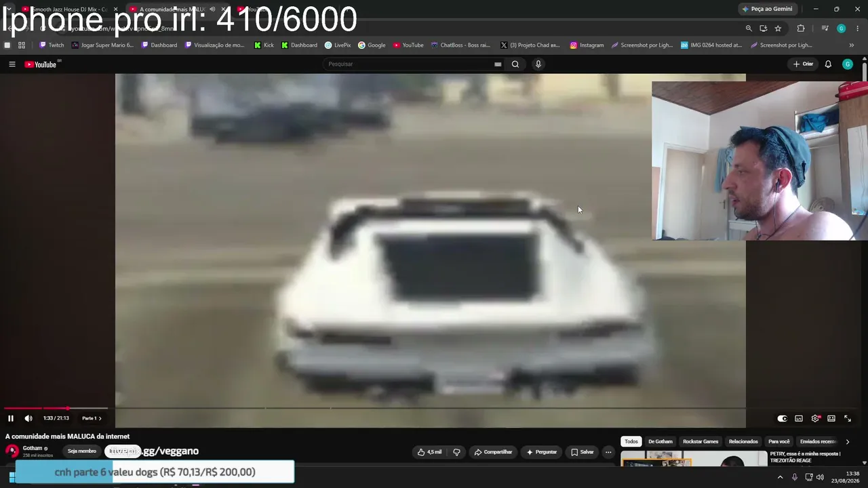
Task: Open the Criar create button
Action: point(804,64)
